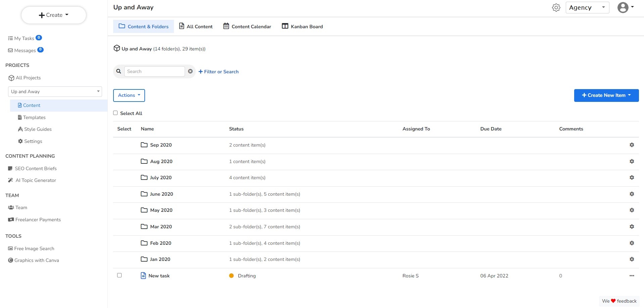This screenshot has width=644, height=308.
Task: Click the gear icon for June 2020 folder
Action: (x=632, y=194)
